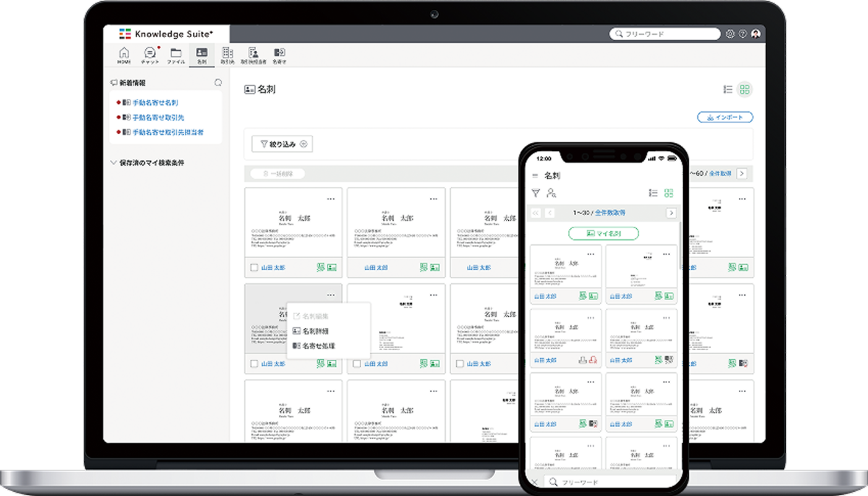Open the 名寄せ navigation icon
Viewport: 868px width, 496px height.
click(278, 56)
